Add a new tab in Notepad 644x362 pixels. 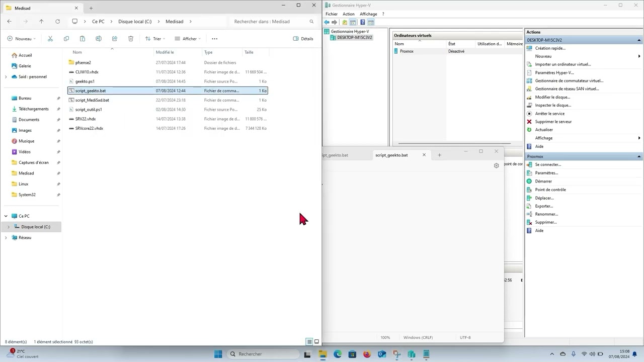point(439,155)
